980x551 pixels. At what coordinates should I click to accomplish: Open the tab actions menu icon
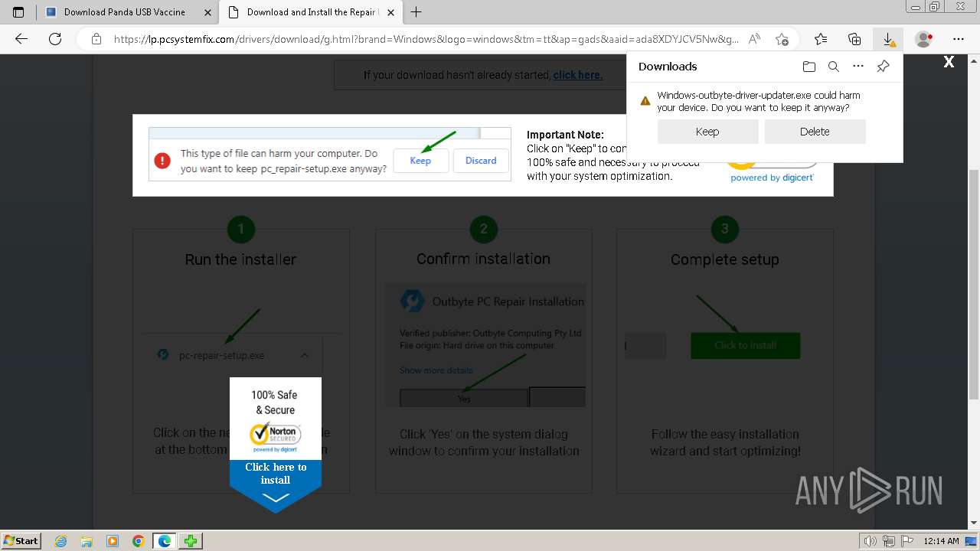[x=18, y=12]
